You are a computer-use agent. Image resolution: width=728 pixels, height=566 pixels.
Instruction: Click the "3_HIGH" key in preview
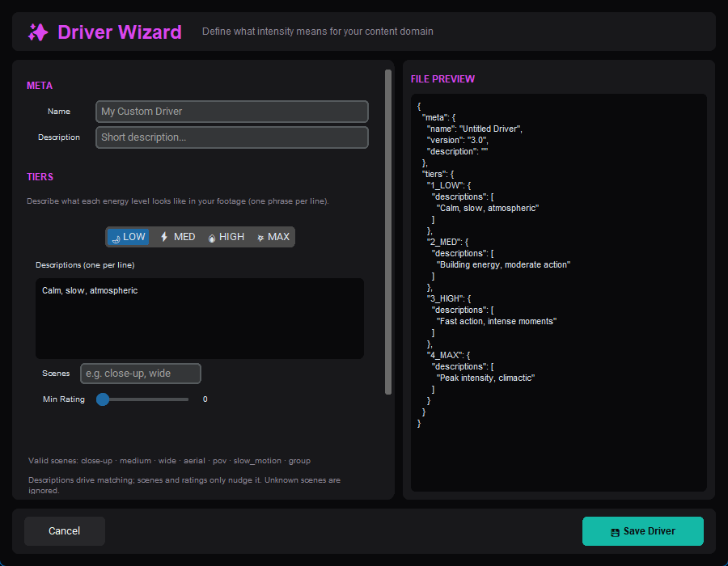tap(445, 299)
